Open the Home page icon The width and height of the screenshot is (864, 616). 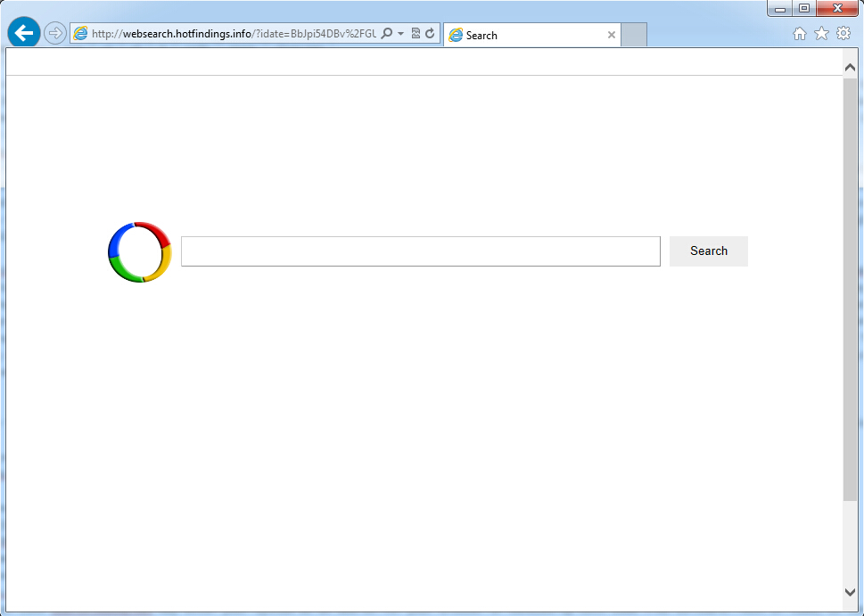(800, 34)
